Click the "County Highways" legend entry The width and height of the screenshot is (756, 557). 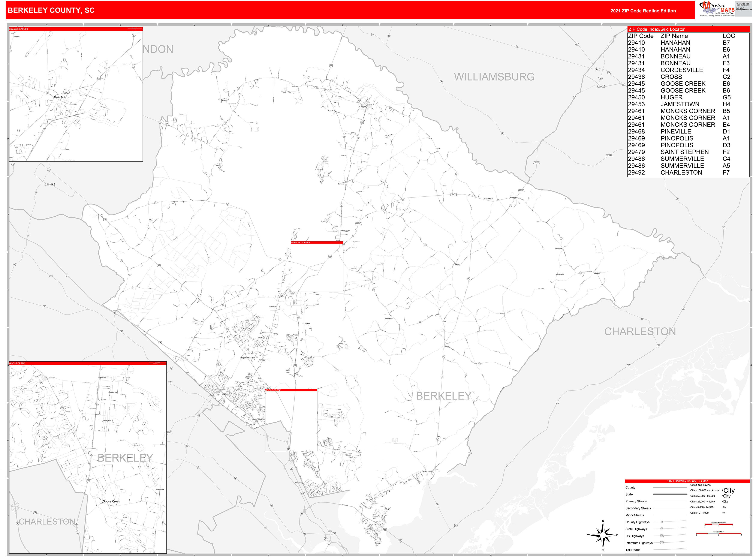(656, 522)
